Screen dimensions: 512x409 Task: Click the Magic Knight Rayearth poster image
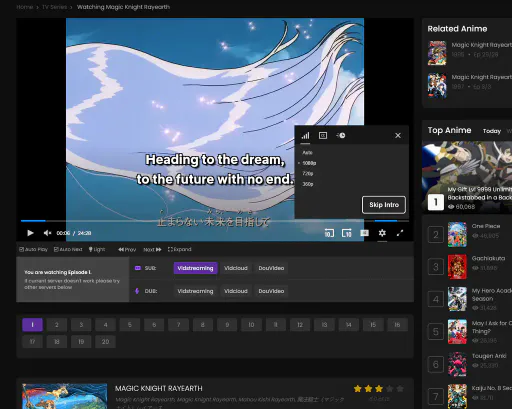(65, 396)
